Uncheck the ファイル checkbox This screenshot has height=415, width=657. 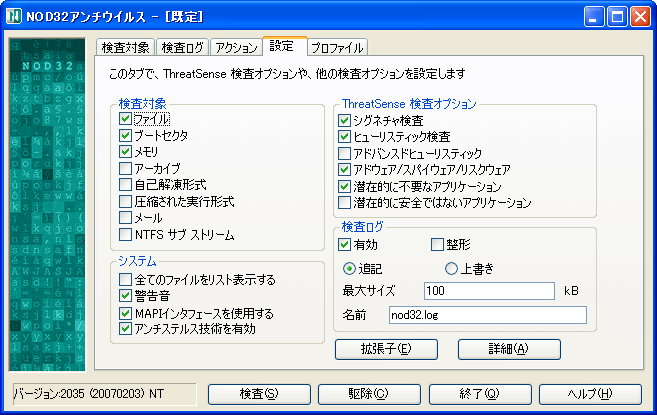click(125, 119)
